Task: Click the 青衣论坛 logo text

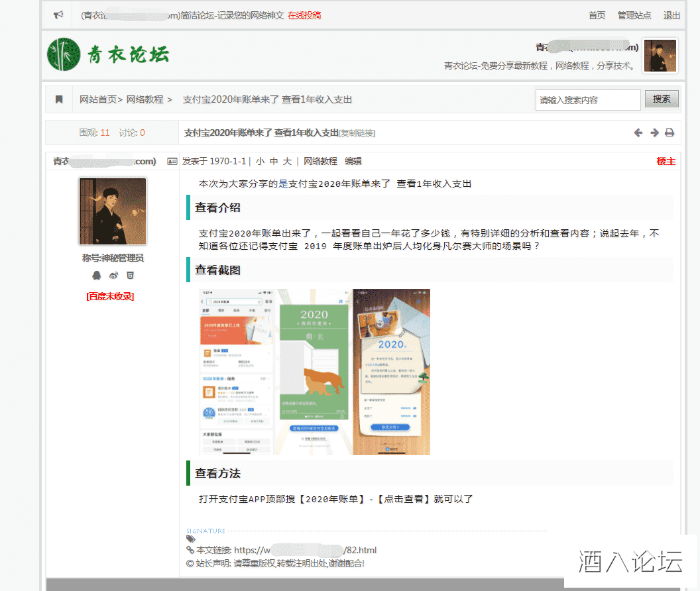Action: coord(128,54)
